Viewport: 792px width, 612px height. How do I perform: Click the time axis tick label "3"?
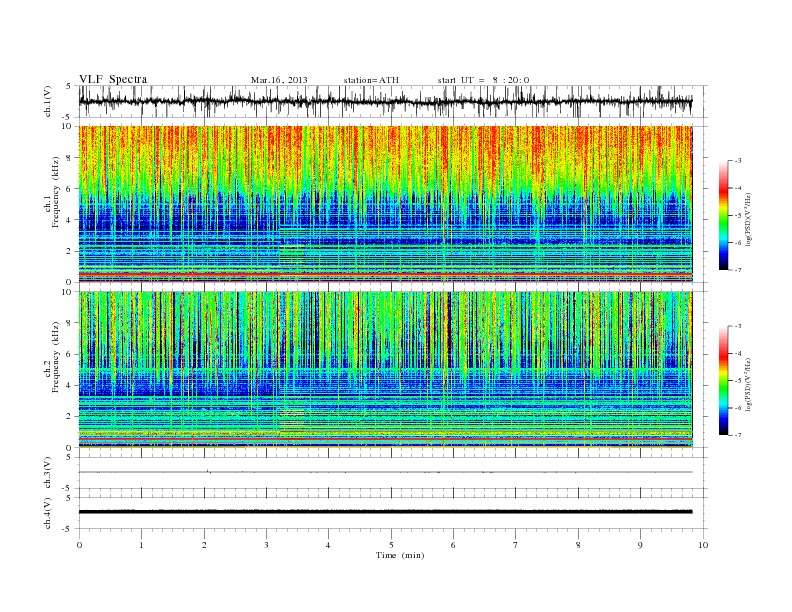(266, 545)
